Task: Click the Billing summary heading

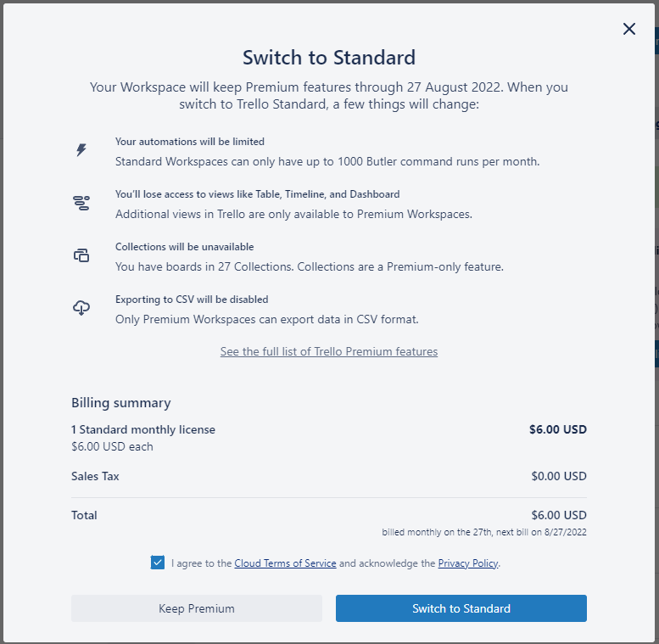Action: pos(121,403)
